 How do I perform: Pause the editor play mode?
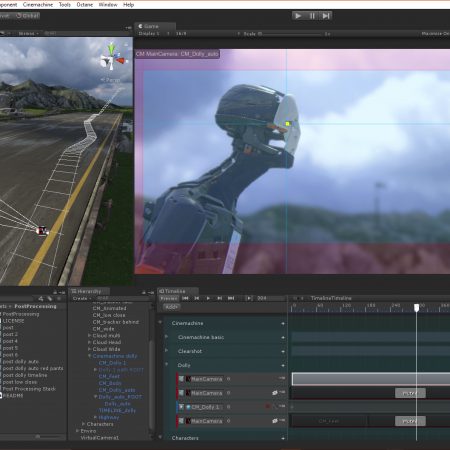[312, 16]
